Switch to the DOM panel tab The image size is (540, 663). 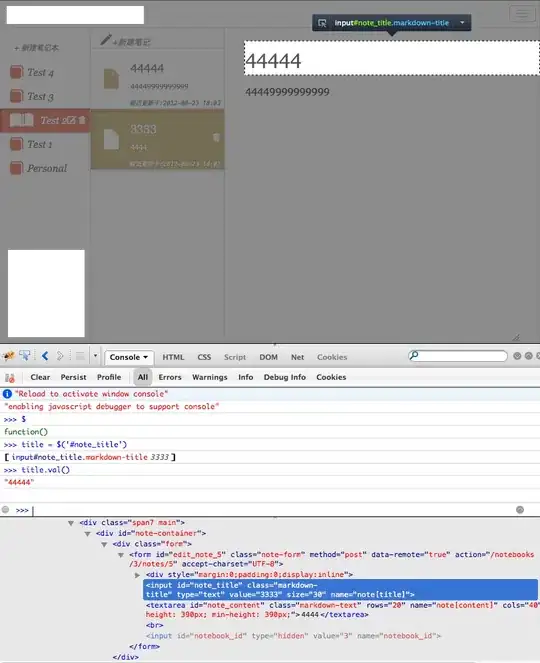click(269, 357)
